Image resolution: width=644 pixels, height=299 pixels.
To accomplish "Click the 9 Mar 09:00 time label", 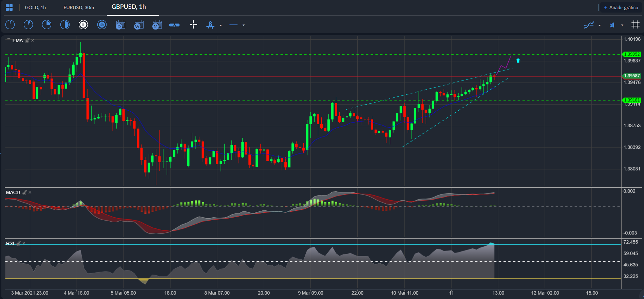I will point(311,293).
